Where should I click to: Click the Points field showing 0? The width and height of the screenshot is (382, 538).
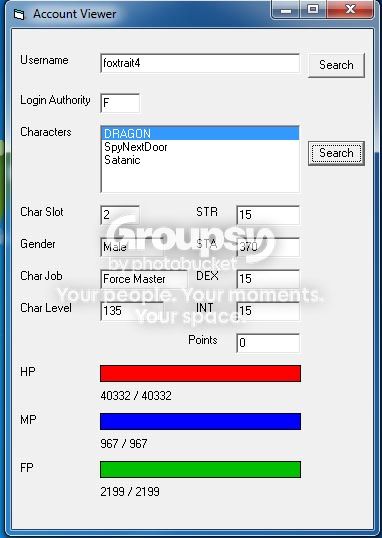(268, 343)
